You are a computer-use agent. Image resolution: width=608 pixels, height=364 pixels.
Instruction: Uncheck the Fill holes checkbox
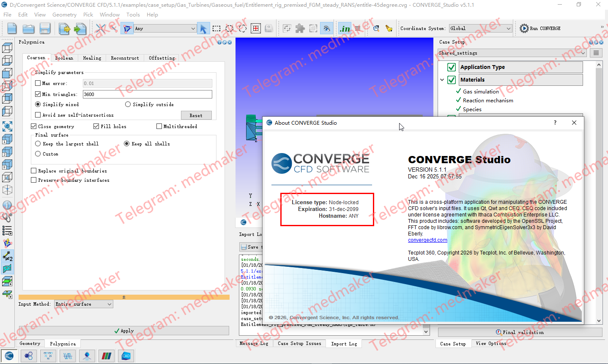pyautogui.click(x=96, y=126)
